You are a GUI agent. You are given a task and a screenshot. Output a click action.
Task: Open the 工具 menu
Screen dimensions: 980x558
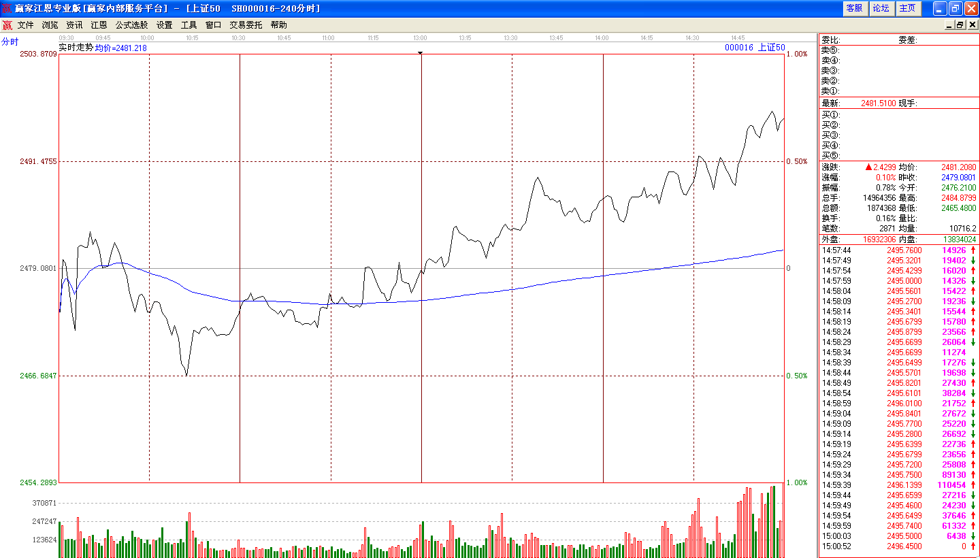[189, 25]
